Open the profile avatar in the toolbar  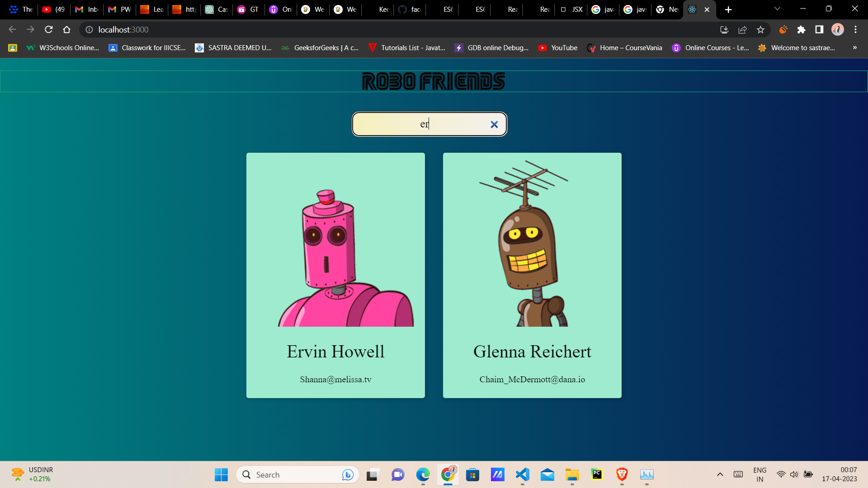click(x=838, y=29)
